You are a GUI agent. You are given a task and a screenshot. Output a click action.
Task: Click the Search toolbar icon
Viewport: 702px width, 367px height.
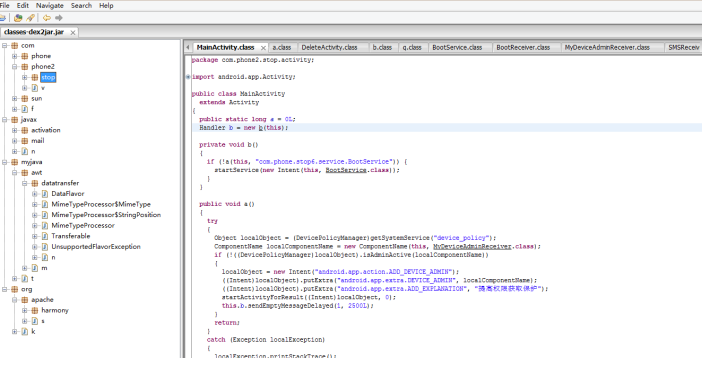coord(30,18)
